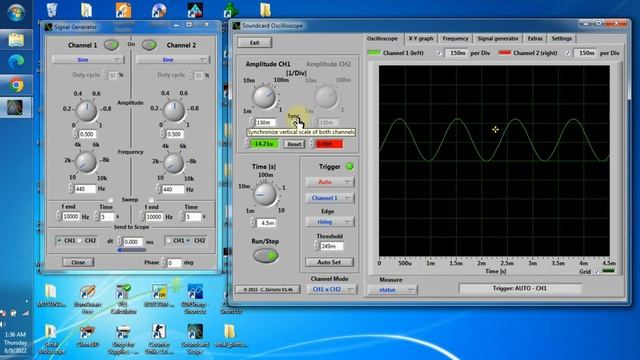The height and width of the screenshot is (360, 640).
Task: Open the Counter-Strike desktop shortcut
Action: click(x=159, y=339)
